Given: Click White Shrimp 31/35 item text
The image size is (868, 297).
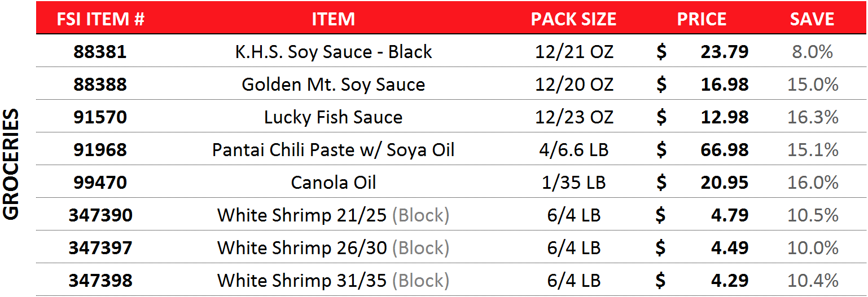Looking at the screenshot, I should point(333,281).
